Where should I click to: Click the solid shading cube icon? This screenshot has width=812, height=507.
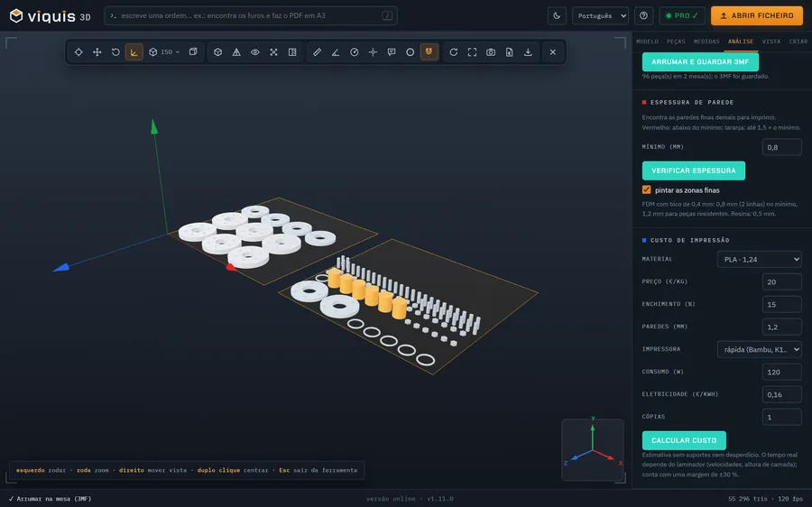point(218,51)
